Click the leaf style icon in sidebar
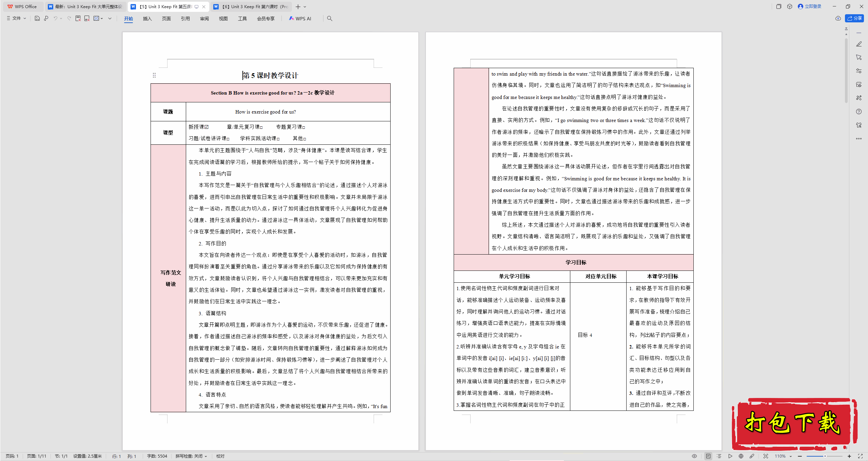Screen dimensions: 868x461 859,84
